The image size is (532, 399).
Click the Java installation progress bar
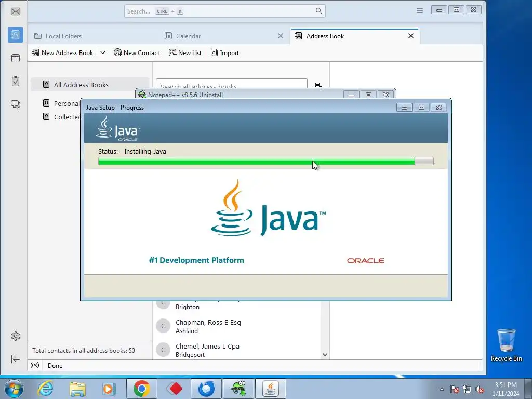[x=265, y=161]
